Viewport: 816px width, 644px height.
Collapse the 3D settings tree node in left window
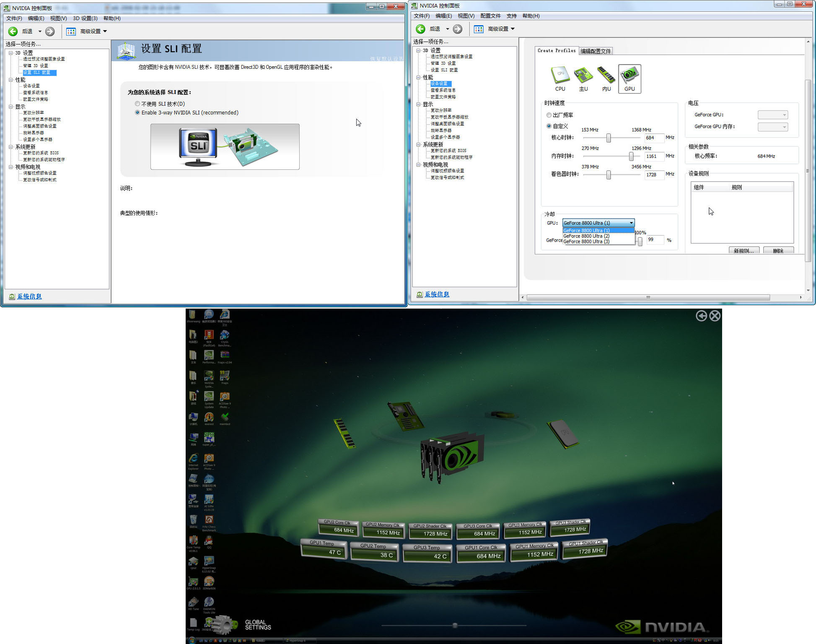click(x=11, y=53)
